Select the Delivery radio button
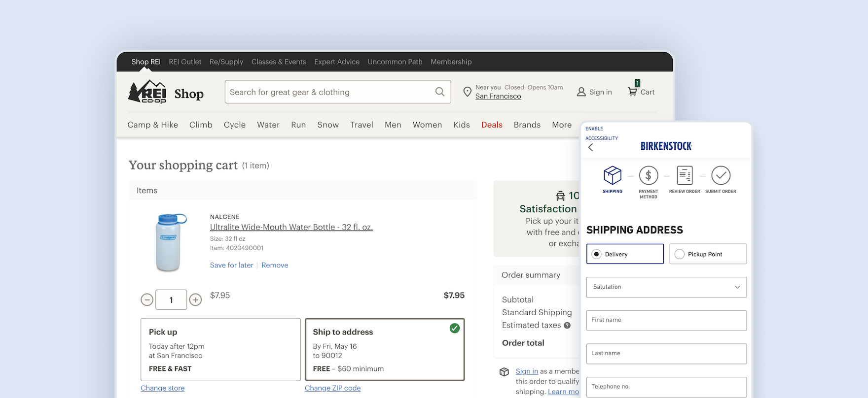This screenshot has width=868, height=398. pos(597,254)
